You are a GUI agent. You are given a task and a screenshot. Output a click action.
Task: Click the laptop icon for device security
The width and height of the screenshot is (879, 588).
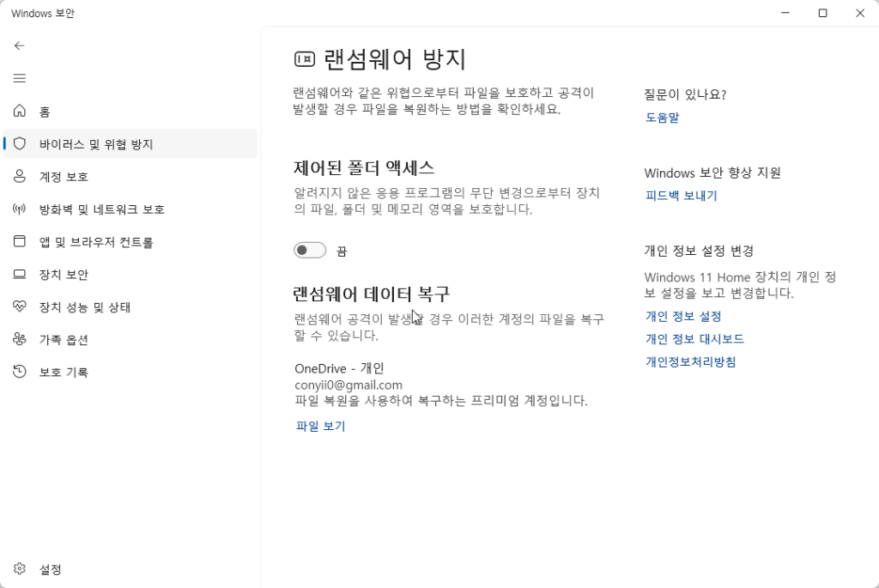click(20, 274)
